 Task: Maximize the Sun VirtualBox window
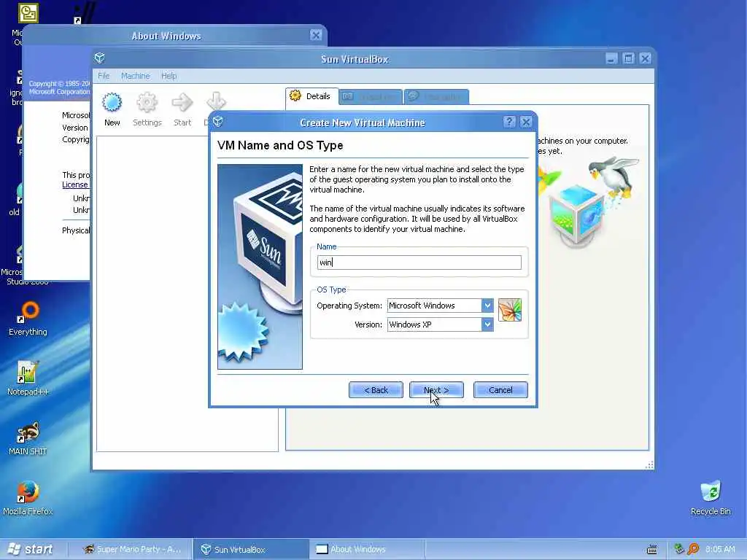click(628, 58)
